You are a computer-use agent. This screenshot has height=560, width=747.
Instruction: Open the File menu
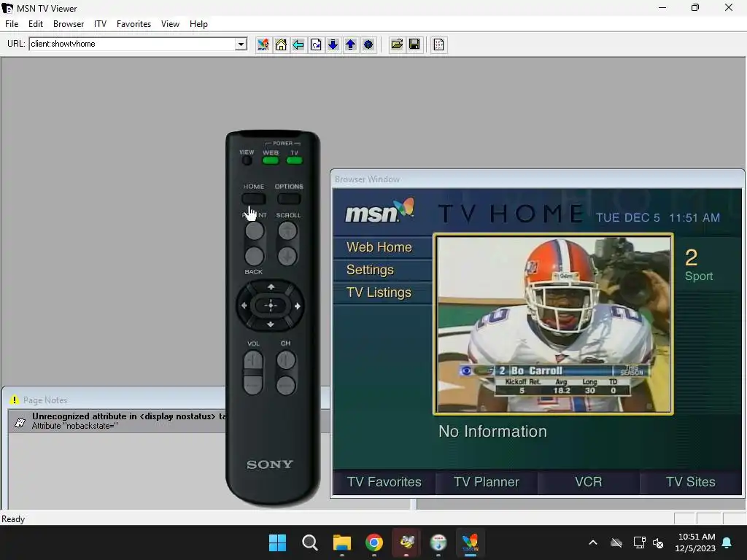coord(12,24)
